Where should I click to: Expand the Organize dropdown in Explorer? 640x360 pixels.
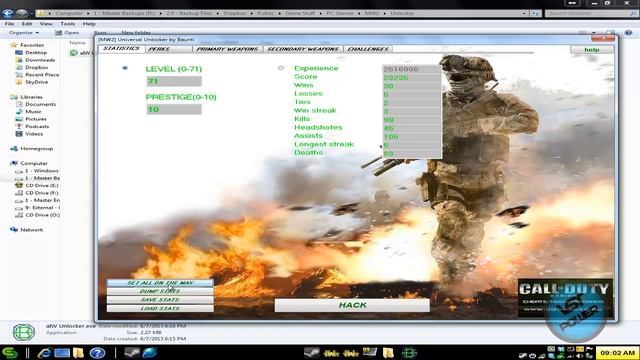pyautogui.click(x=24, y=32)
